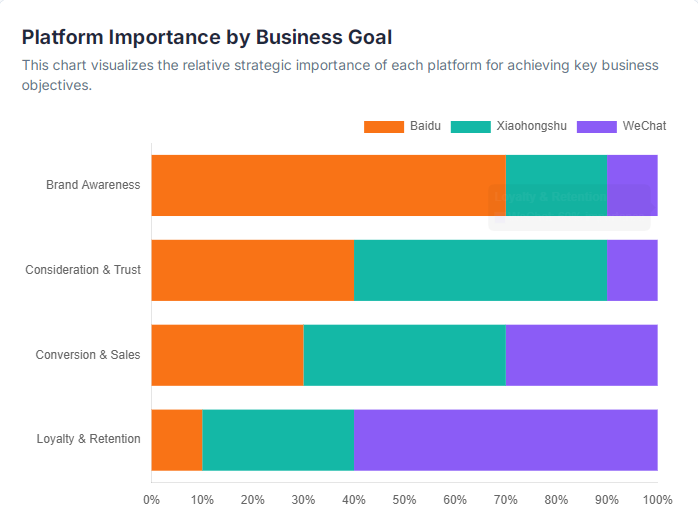
Task: Select Xiaohongshu segment of Loyalty & Retention bar
Action: click(278, 440)
